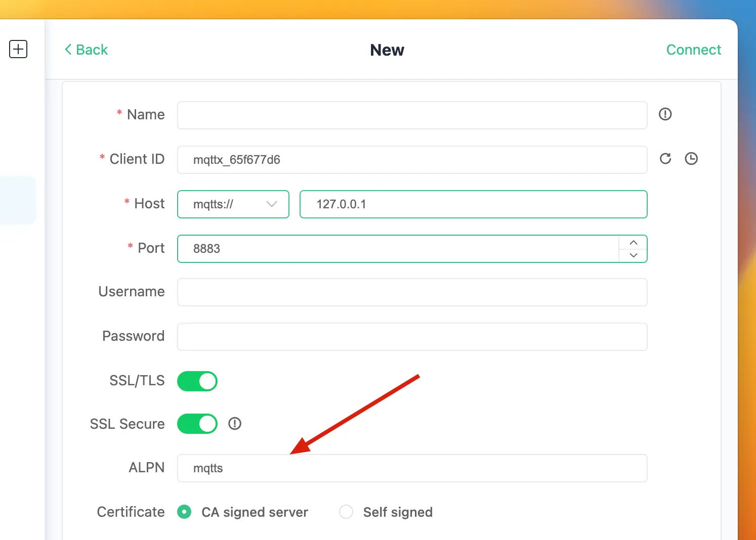The image size is (756, 540).
Task: Go back using the Back link
Action: click(86, 50)
